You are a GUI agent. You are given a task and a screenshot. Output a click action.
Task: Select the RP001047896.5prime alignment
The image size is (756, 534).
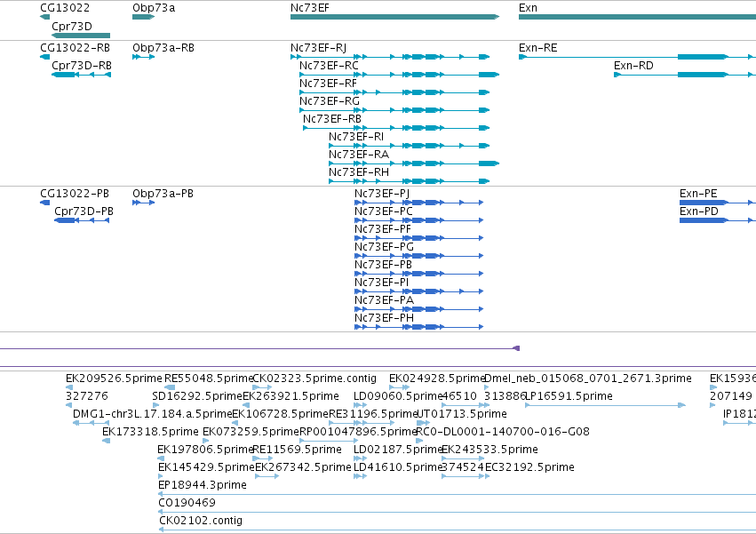tap(329, 441)
